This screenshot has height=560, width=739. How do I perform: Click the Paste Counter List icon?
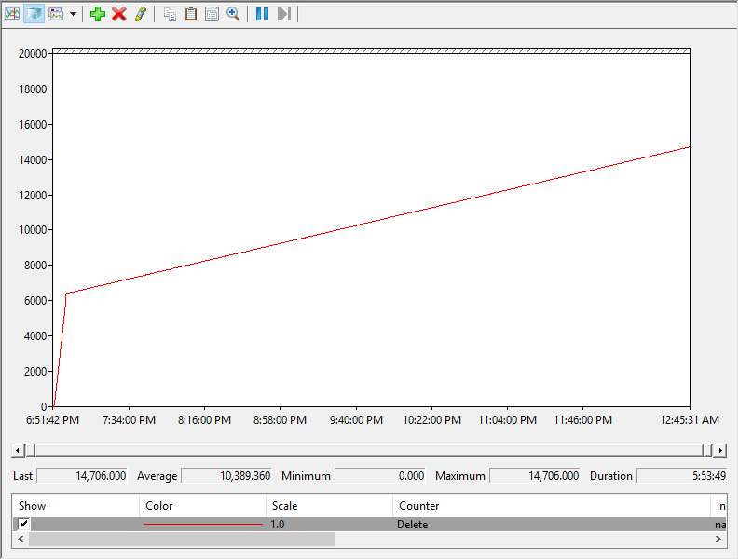[191, 14]
